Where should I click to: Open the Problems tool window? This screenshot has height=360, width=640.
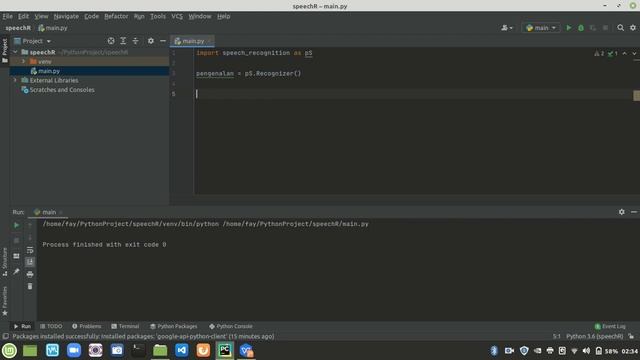pyautogui.click(x=87, y=327)
